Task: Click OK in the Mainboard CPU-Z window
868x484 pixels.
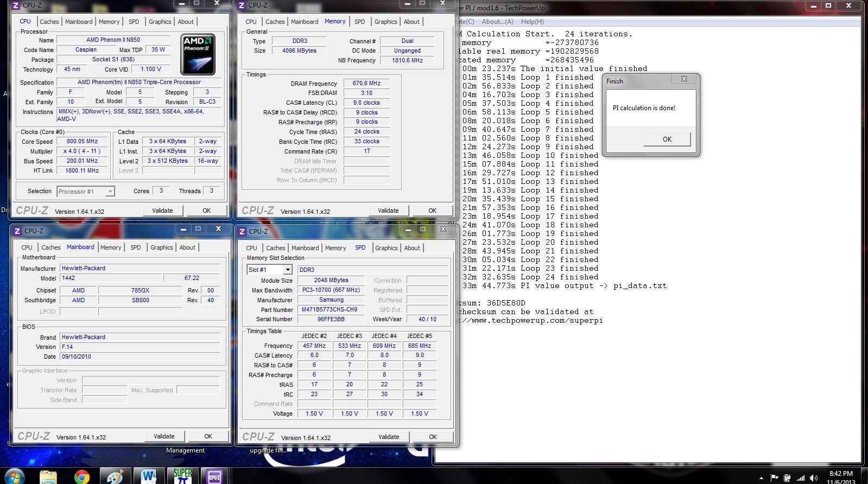Action: tap(208, 436)
